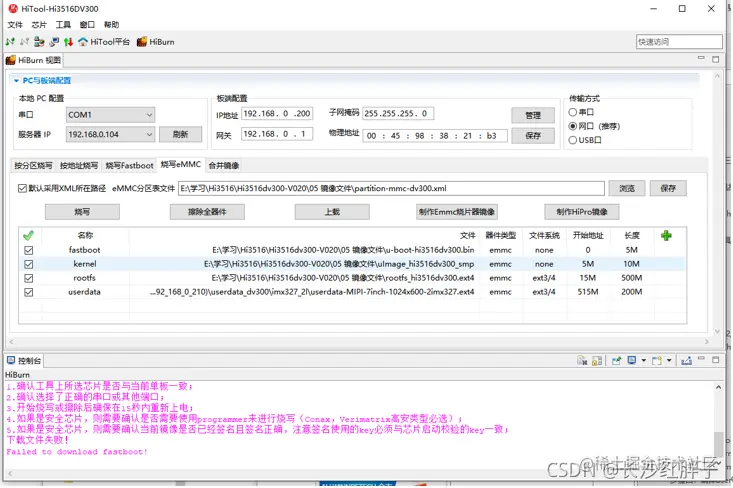
Task: Open the HiTool平台 home button
Action: [x=104, y=42]
